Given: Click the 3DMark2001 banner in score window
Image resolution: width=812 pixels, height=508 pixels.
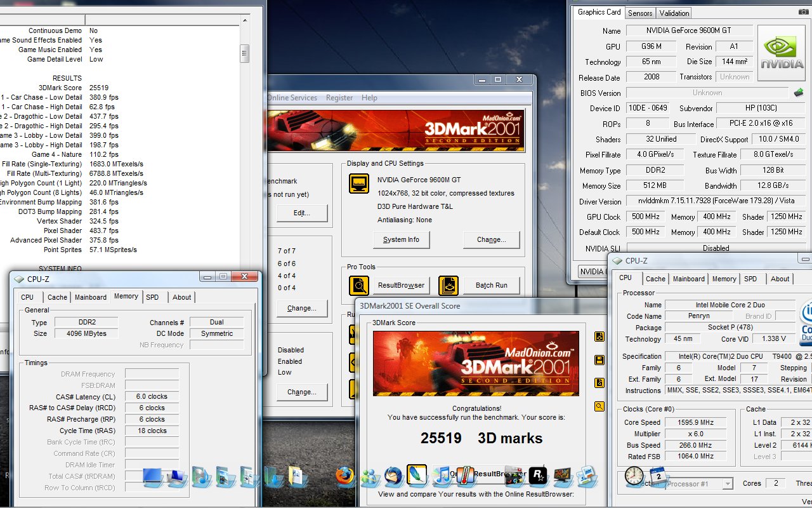Looking at the screenshot, I should [x=476, y=364].
